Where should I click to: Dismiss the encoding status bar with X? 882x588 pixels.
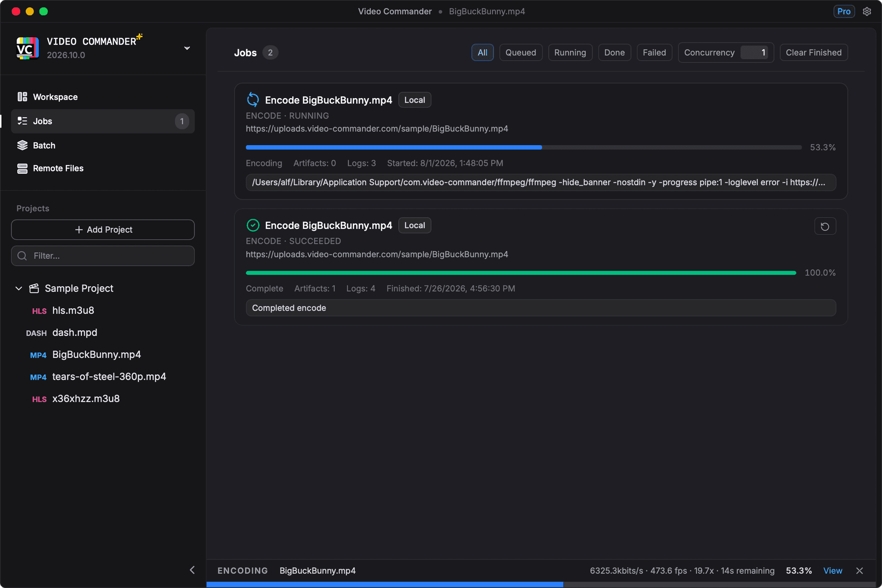(859, 571)
